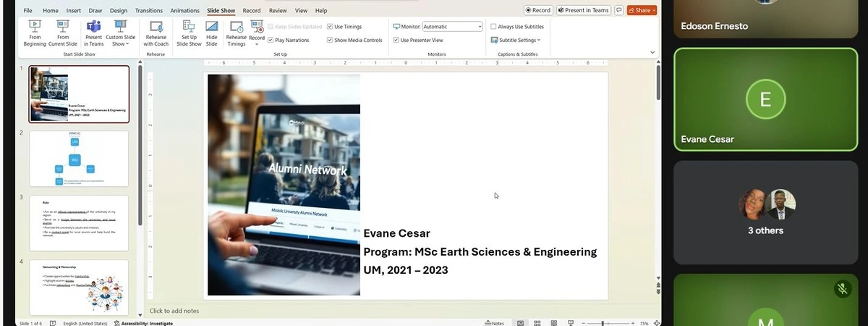Switch to the Design tab

coord(118,11)
